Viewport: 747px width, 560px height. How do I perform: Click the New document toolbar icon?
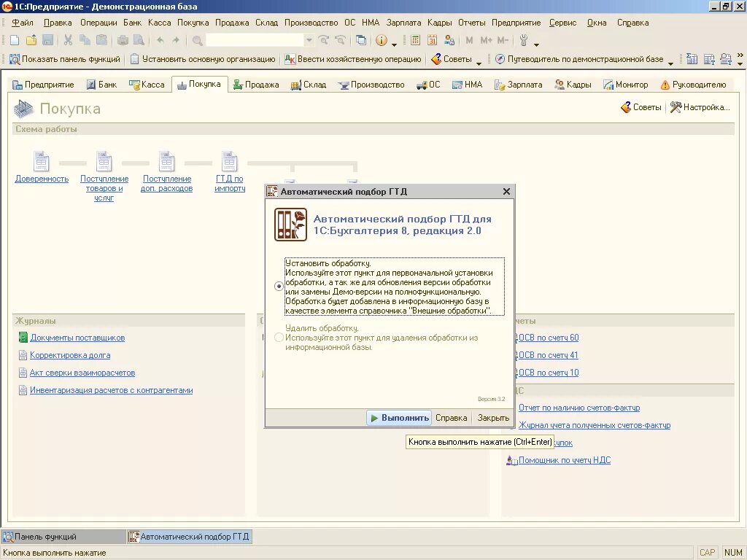tap(15, 41)
